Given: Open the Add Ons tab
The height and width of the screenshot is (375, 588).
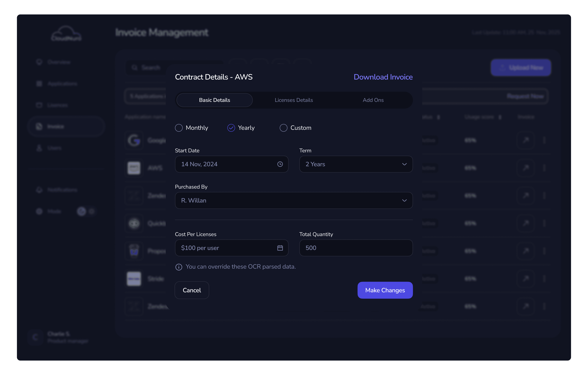Looking at the screenshot, I should (x=373, y=100).
